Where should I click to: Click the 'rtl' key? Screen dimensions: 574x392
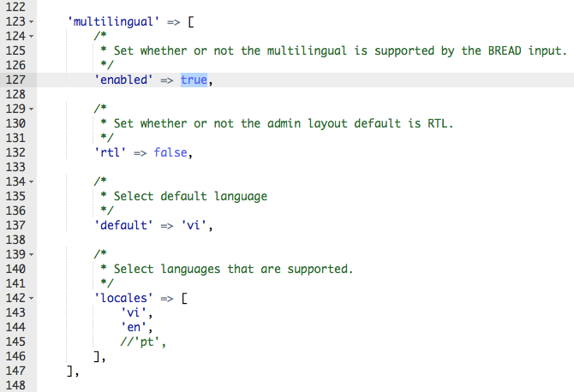tap(110, 152)
